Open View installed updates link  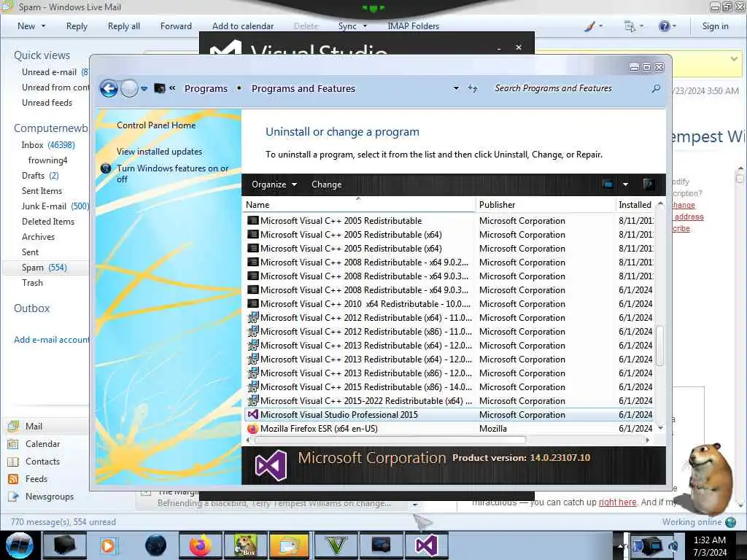pyautogui.click(x=159, y=152)
